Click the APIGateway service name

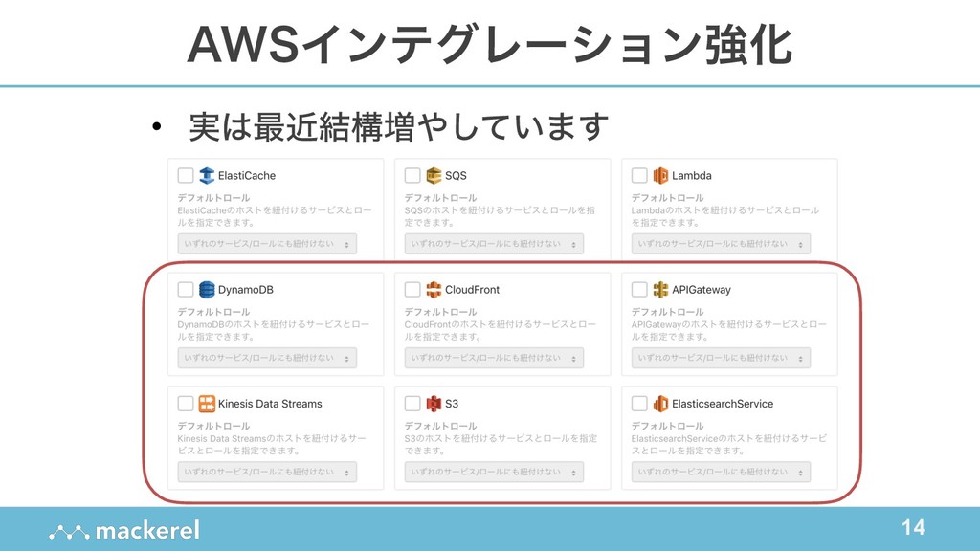[x=702, y=290]
